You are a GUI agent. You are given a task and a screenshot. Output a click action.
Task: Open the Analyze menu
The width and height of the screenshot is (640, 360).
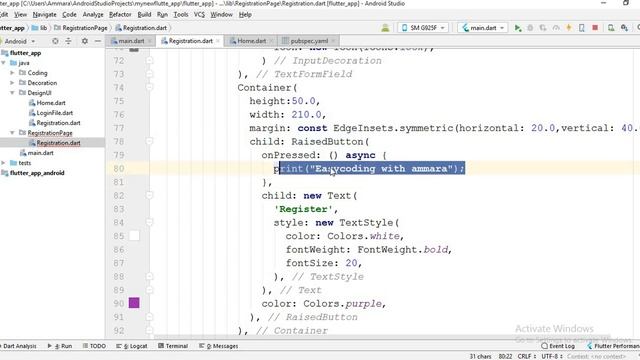pyautogui.click(x=93, y=15)
